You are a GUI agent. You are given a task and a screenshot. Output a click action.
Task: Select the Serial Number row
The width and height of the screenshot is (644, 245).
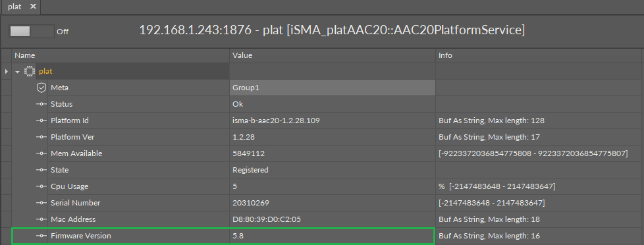(x=327, y=203)
